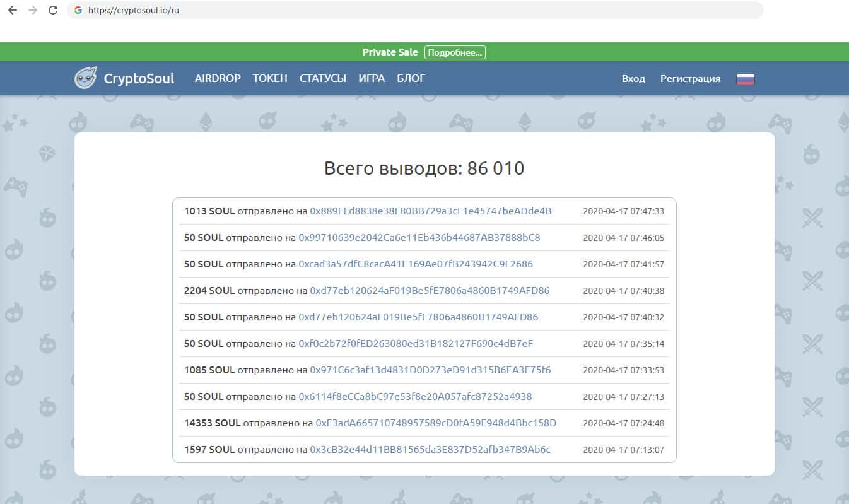Image resolution: width=849 pixels, height=504 pixels.
Task: Open address 0xf0c2b72f0fED263080ed31B182127F690c4dB7eF
Action: [x=416, y=344]
